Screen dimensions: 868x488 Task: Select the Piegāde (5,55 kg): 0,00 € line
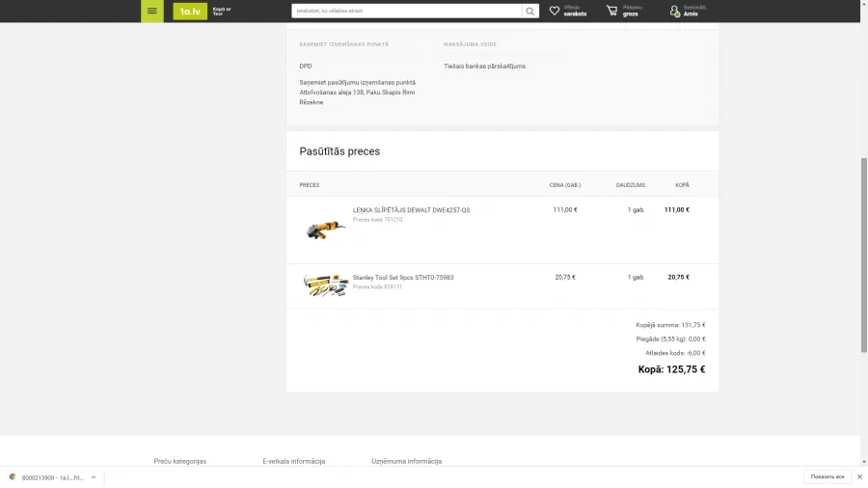(x=671, y=339)
